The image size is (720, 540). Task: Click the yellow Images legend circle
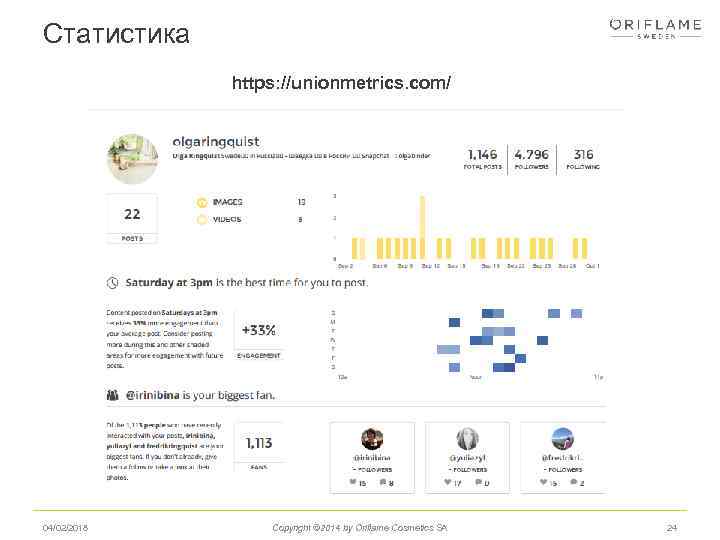pos(201,202)
